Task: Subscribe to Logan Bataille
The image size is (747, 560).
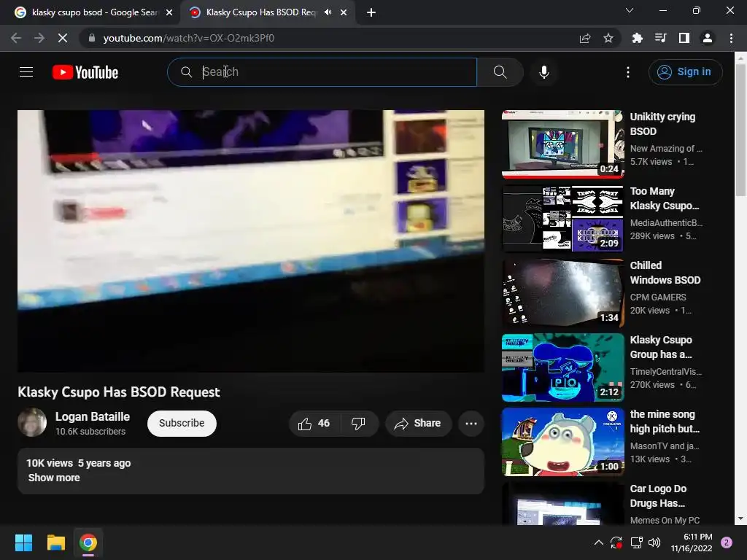Action: [182, 424]
